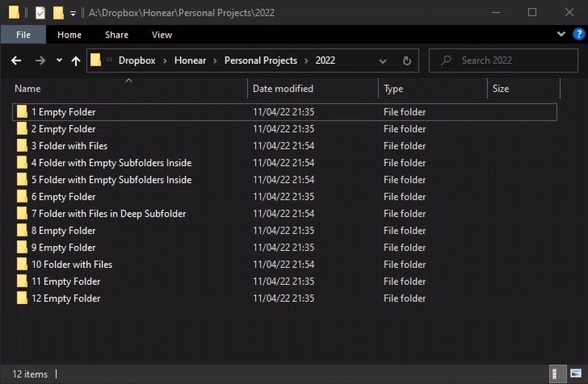
Task: Click the Refresh button in address bar
Action: coord(406,61)
